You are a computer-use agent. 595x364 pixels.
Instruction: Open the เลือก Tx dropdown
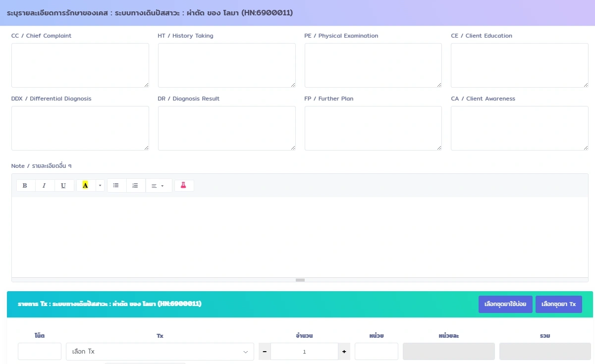click(160, 352)
